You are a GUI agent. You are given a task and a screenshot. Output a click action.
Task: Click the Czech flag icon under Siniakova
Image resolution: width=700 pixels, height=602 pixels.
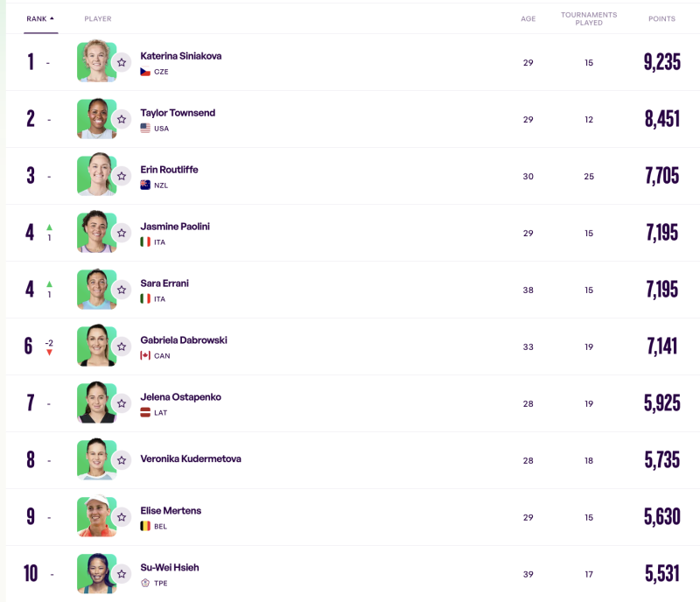145,72
